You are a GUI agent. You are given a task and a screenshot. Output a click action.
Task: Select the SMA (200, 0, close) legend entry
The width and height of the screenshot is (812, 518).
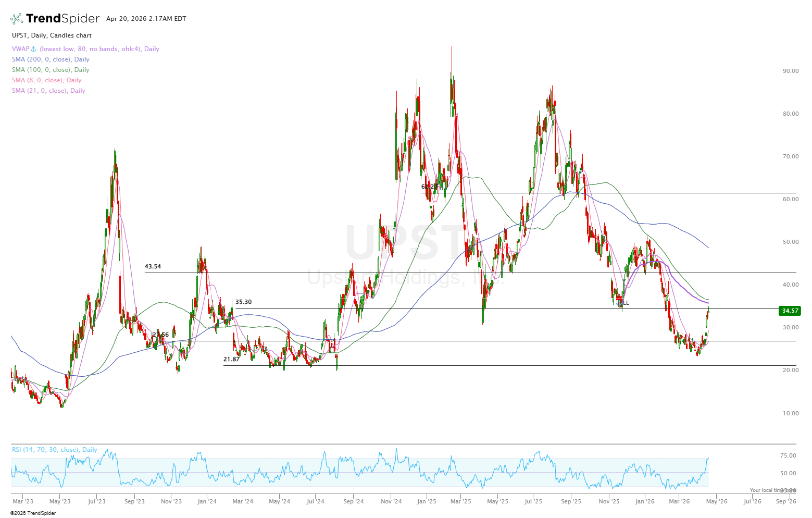tap(51, 59)
